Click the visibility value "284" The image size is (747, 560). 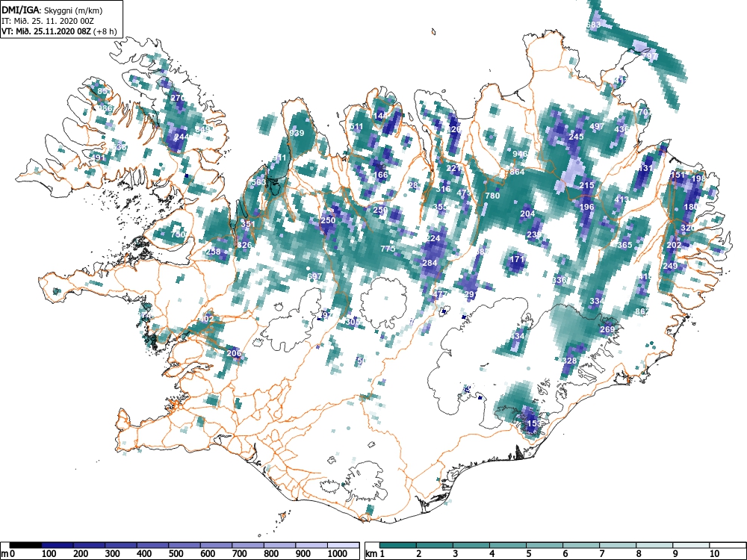(x=430, y=263)
